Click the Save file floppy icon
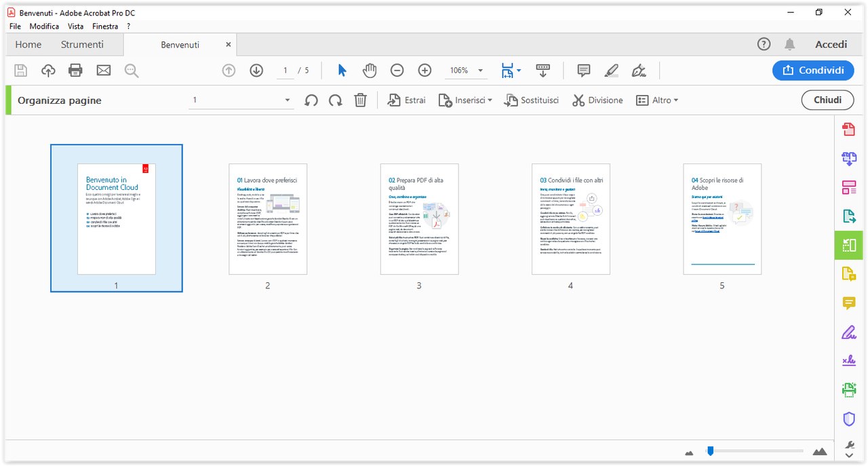Image resolution: width=868 pixels, height=466 pixels. (20, 71)
